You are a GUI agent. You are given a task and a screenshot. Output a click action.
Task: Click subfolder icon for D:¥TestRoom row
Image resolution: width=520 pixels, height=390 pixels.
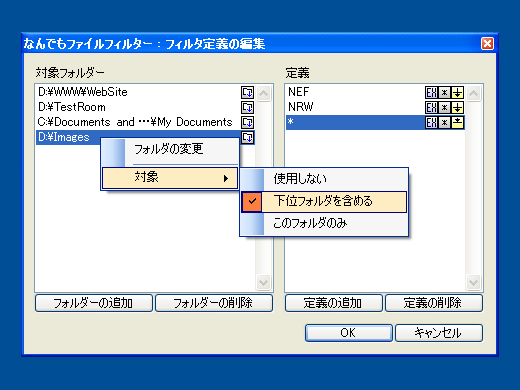pyautogui.click(x=247, y=107)
